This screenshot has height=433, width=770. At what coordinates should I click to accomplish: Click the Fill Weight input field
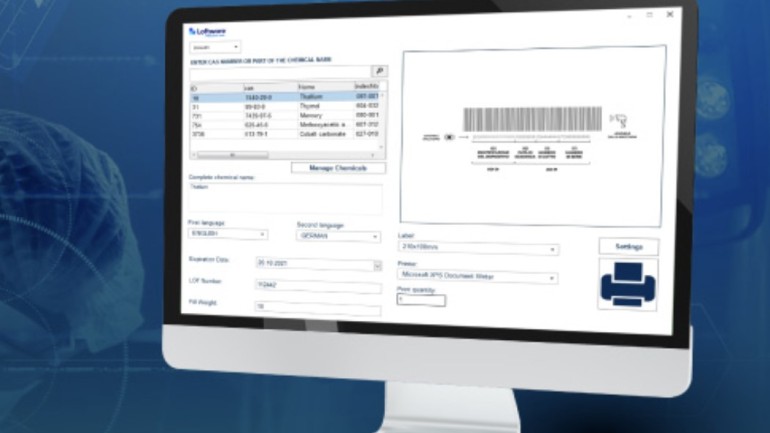pyautogui.click(x=318, y=307)
